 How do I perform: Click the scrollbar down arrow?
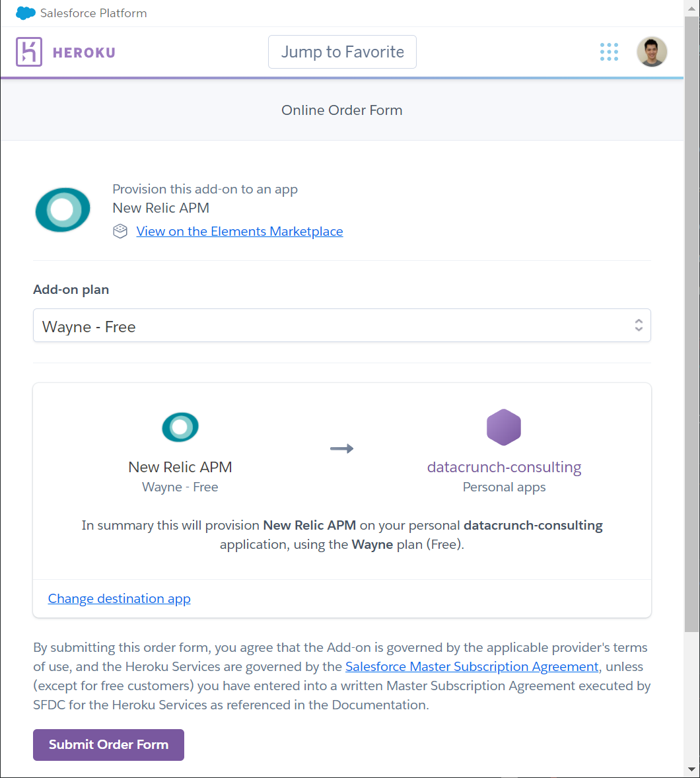(691, 769)
